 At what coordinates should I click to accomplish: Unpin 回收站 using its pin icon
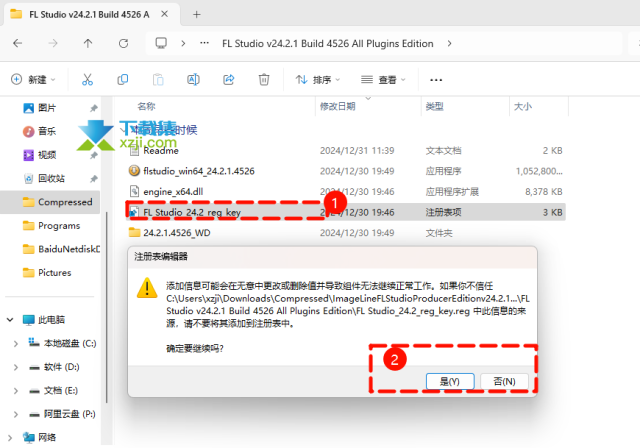[94, 179]
